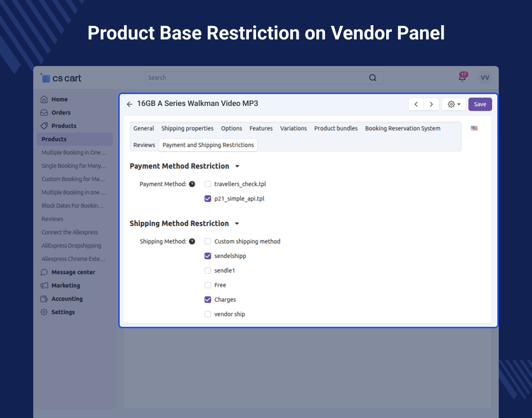532x418 pixels.
Task: Click the Settings gear icon in sidebar
Action: 44,312
